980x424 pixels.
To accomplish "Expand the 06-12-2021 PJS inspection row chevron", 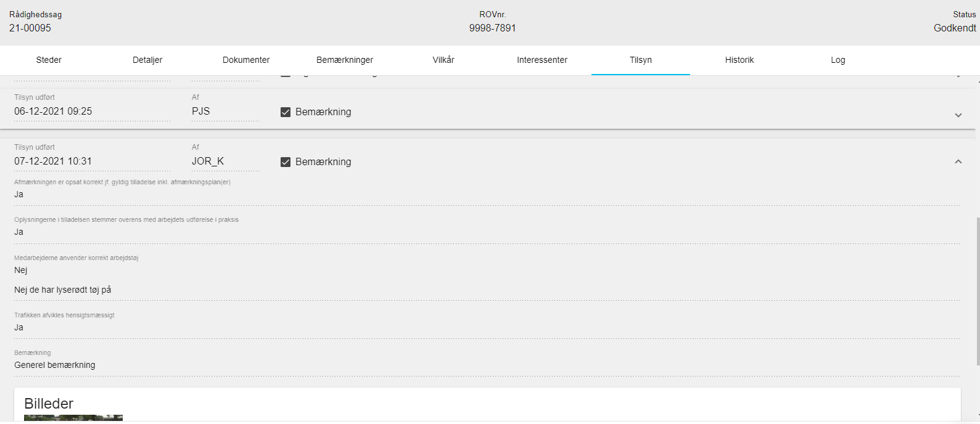I will (958, 115).
